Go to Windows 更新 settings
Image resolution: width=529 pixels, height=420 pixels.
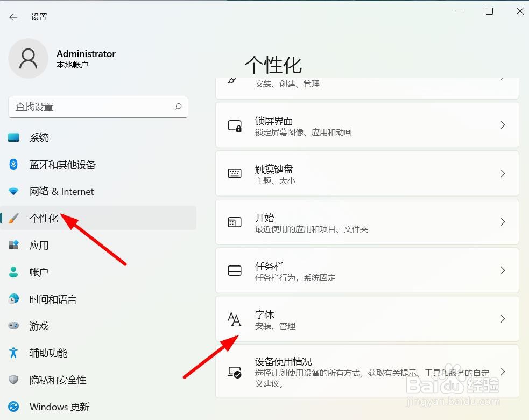(98, 407)
